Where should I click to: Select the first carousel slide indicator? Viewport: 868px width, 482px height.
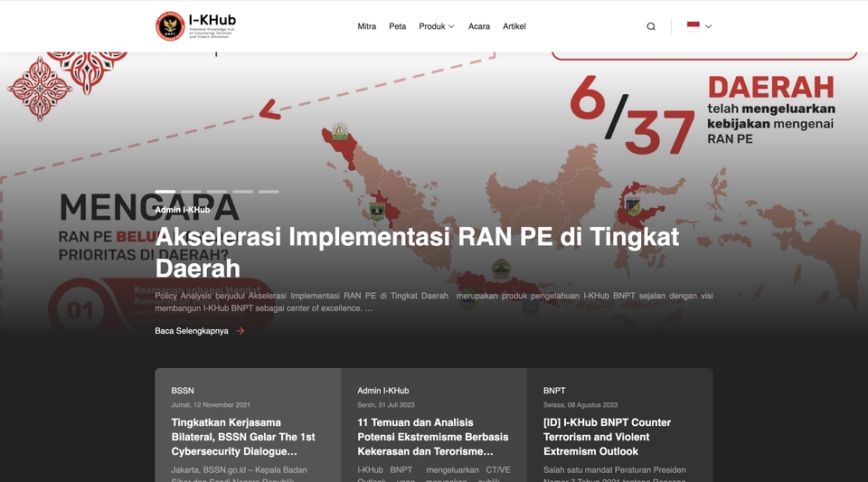[165, 192]
